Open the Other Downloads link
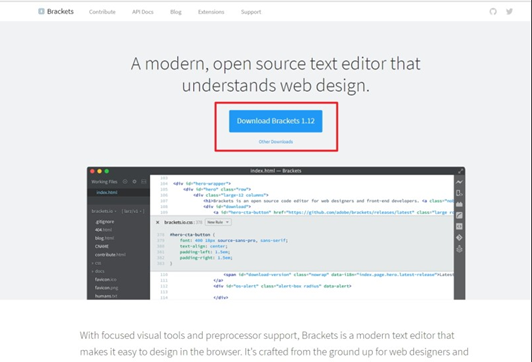The image size is (532, 362). pyautogui.click(x=276, y=142)
